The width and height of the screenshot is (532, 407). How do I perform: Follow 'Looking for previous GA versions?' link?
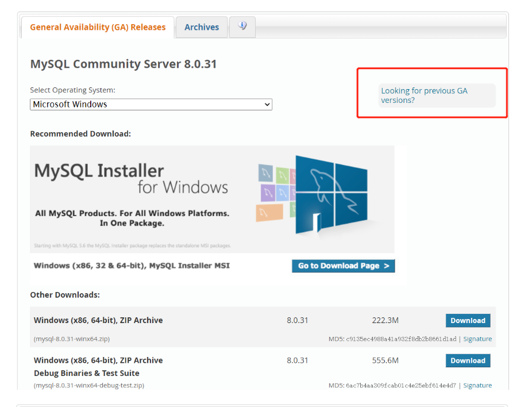tap(424, 95)
